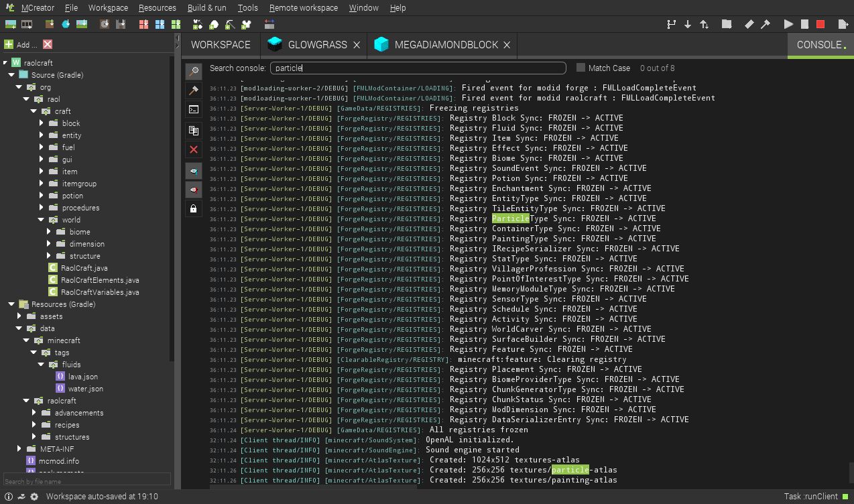The image size is (854, 504).
Task: Click the red grid toolbar icon
Action: pyautogui.click(x=143, y=24)
